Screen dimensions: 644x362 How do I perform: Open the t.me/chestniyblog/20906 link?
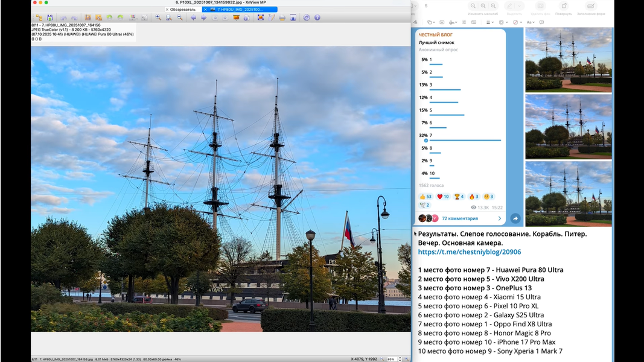pos(469,252)
